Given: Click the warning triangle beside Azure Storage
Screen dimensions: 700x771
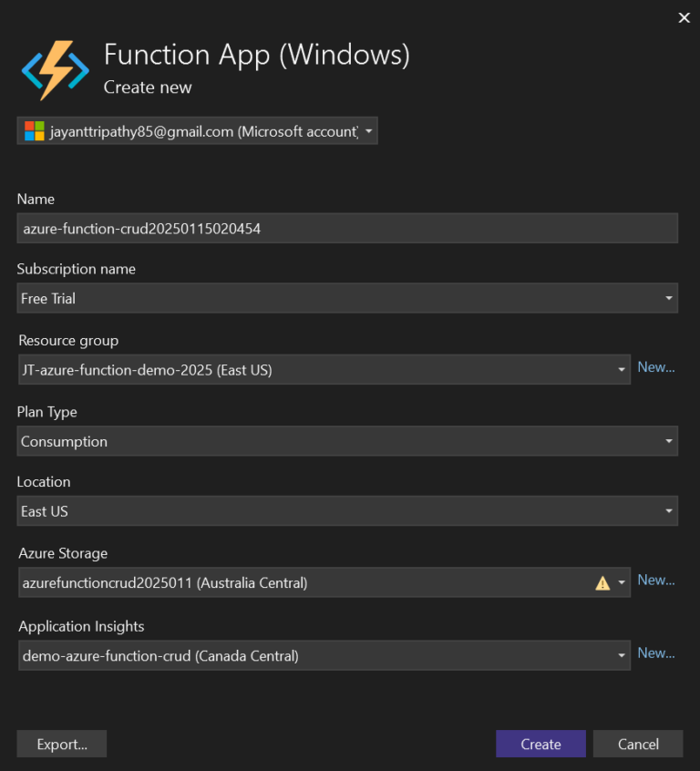Looking at the screenshot, I should 602,581.
